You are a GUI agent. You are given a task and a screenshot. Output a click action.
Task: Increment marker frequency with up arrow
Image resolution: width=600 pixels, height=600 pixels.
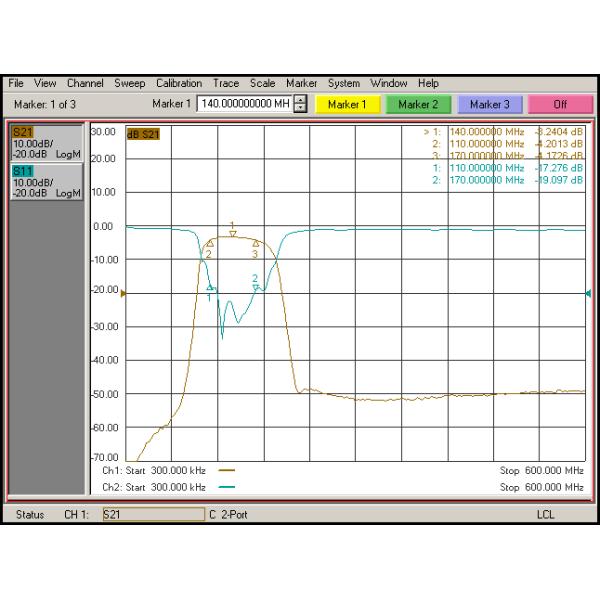pos(301,100)
